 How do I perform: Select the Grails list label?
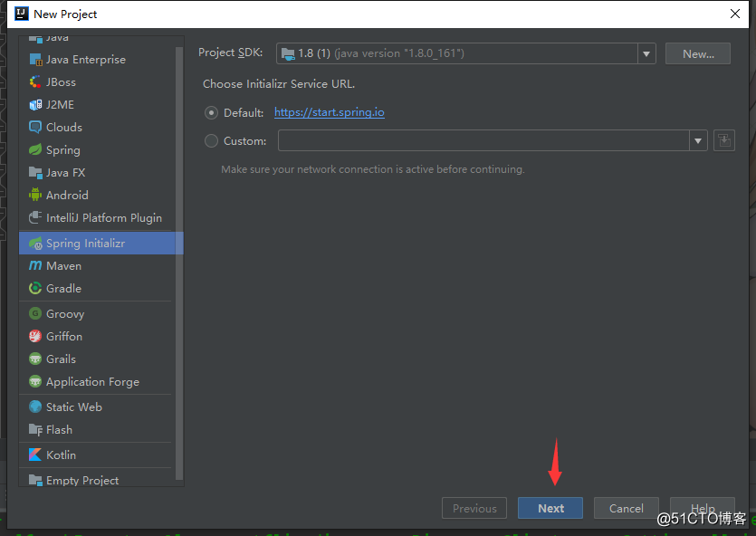[x=62, y=359]
